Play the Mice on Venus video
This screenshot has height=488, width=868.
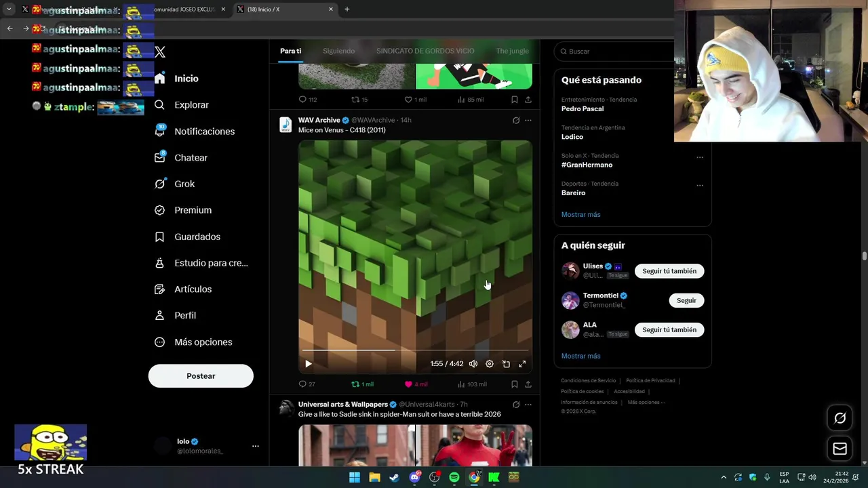309,364
